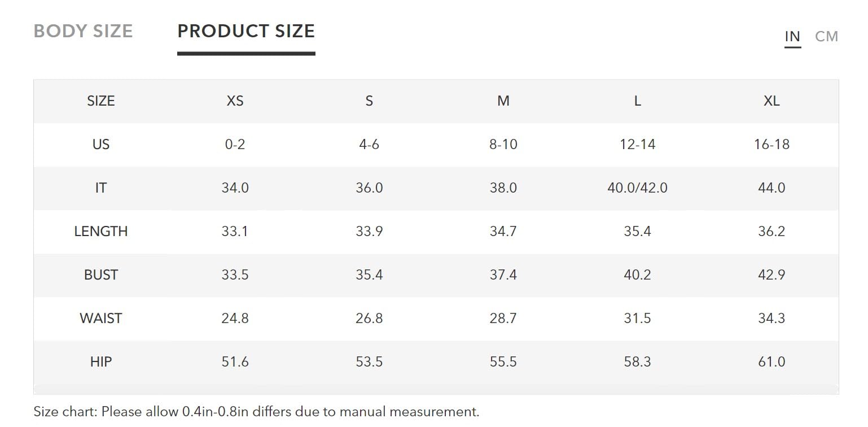868x427 pixels.
Task: Click the HIP row label
Action: pos(101,361)
